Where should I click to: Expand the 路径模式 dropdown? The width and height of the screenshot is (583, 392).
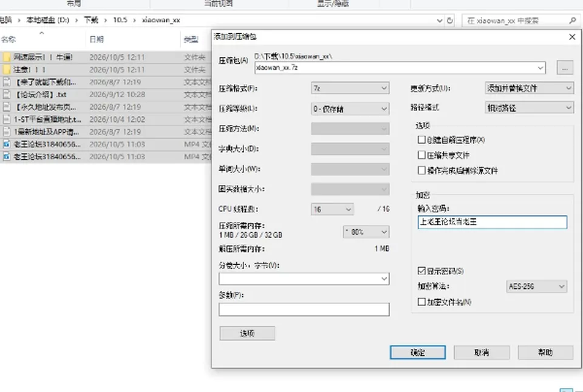pyautogui.click(x=529, y=108)
